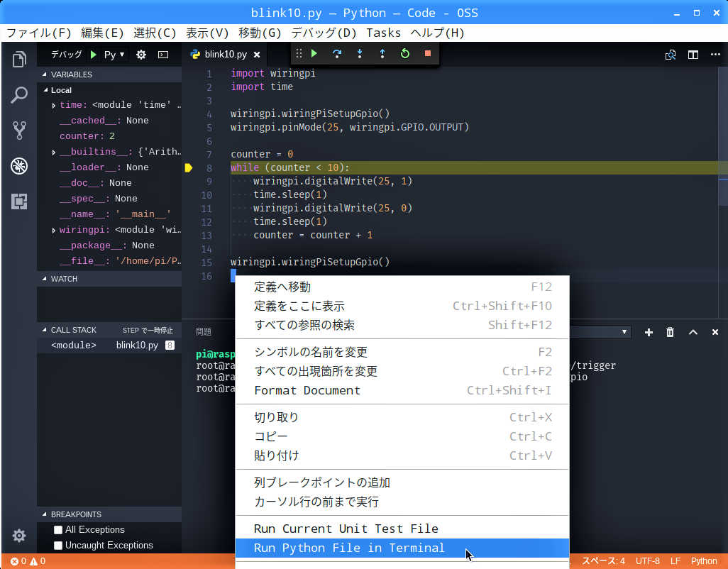Maximize panel with the up chevron
The width and height of the screenshot is (728, 569).
[x=693, y=332]
